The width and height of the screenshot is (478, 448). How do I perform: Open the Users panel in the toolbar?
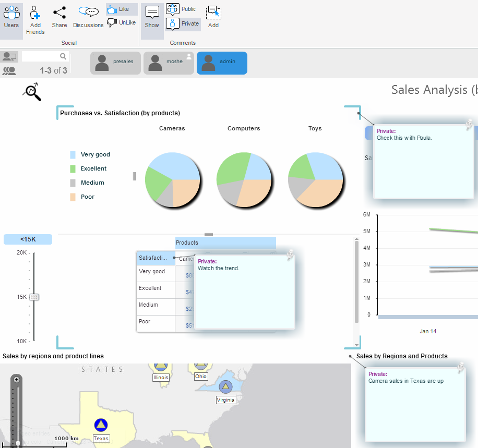coord(11,17)
